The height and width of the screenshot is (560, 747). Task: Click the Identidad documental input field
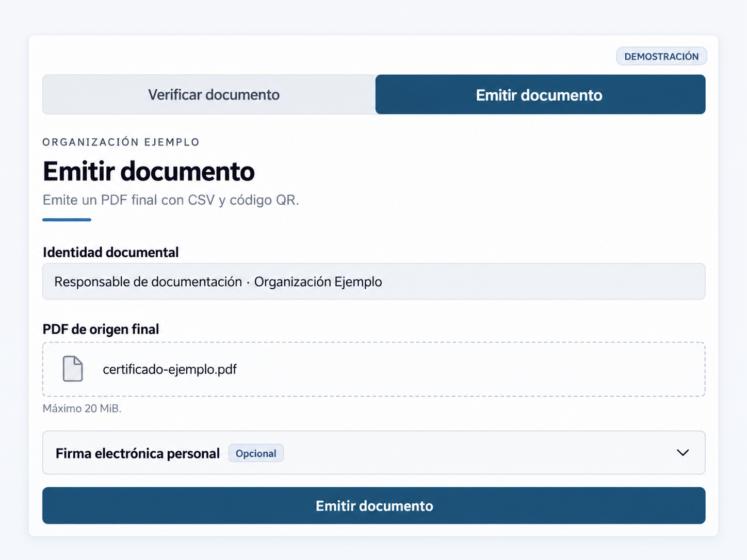(373, 282)
